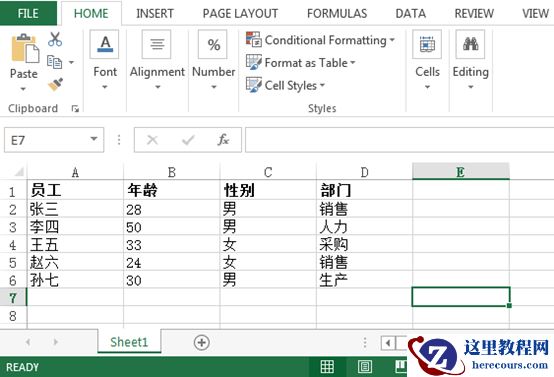Select cell containing 赵六
The height and width of the screenshot is (377, 554).
[x=75, y=262]
